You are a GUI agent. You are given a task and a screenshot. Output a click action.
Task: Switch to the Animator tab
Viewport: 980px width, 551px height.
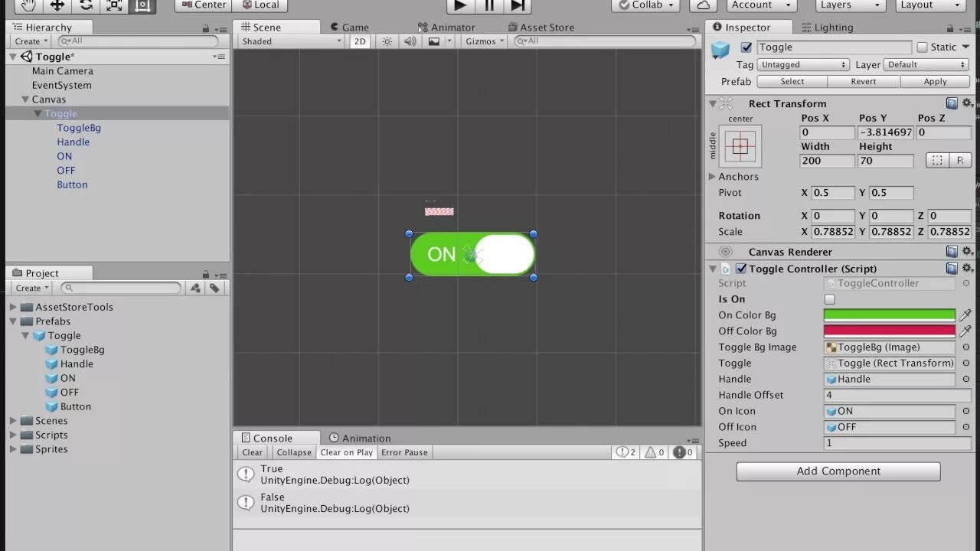click(446, 28)
